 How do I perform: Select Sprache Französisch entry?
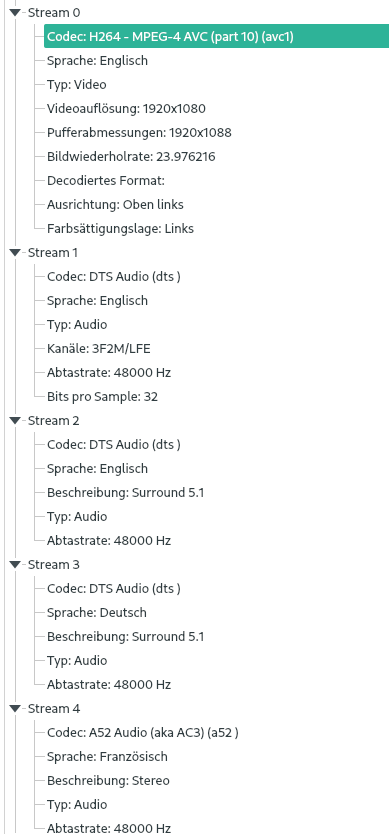[x=107, y=756]
